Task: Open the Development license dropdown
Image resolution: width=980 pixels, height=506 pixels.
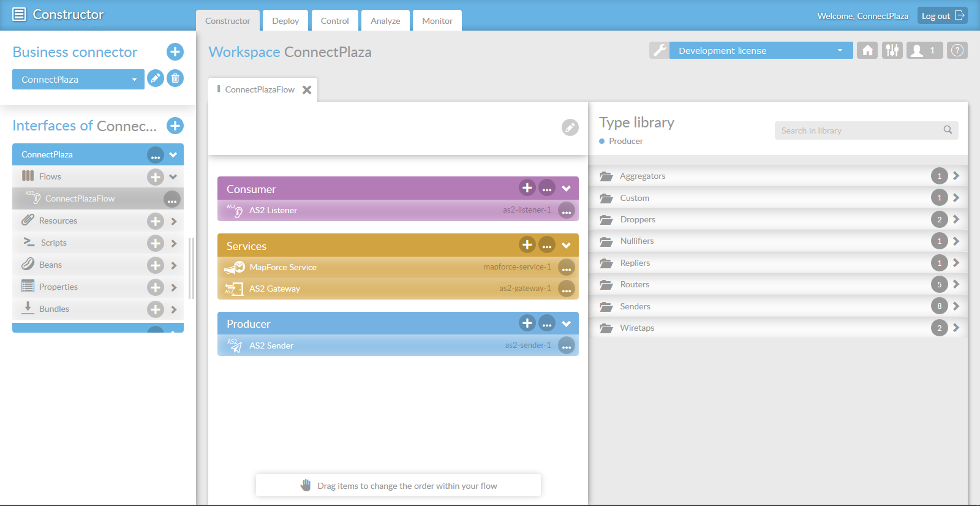Action: (x=761, y=50)
